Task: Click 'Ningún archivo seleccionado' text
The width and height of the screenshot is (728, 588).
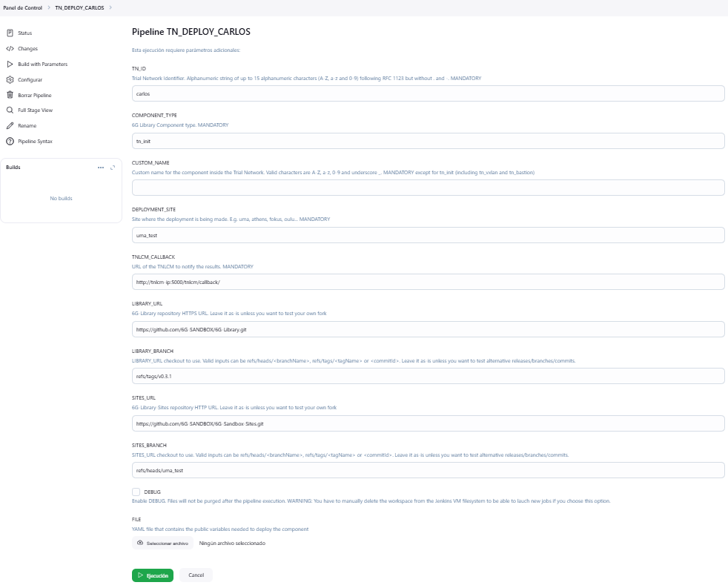Action: (x=232, y=543)
